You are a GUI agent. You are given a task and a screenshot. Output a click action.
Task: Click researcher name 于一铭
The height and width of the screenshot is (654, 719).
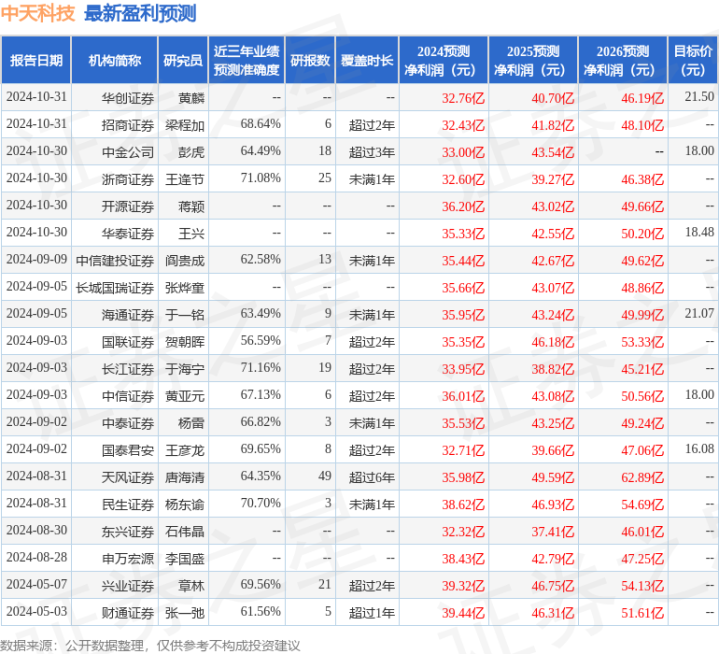point(185,314)
